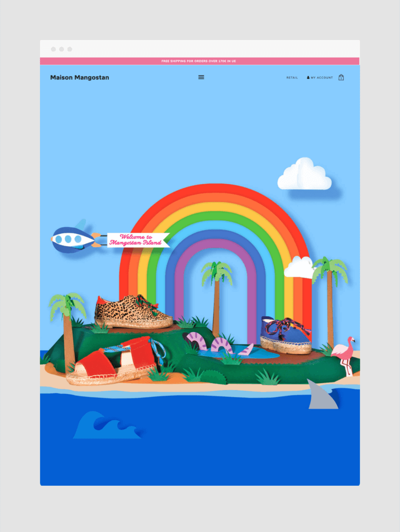Select the blue lace-up espadrille shoe
This screenshot has width=400, height=532.
point(286,335)
